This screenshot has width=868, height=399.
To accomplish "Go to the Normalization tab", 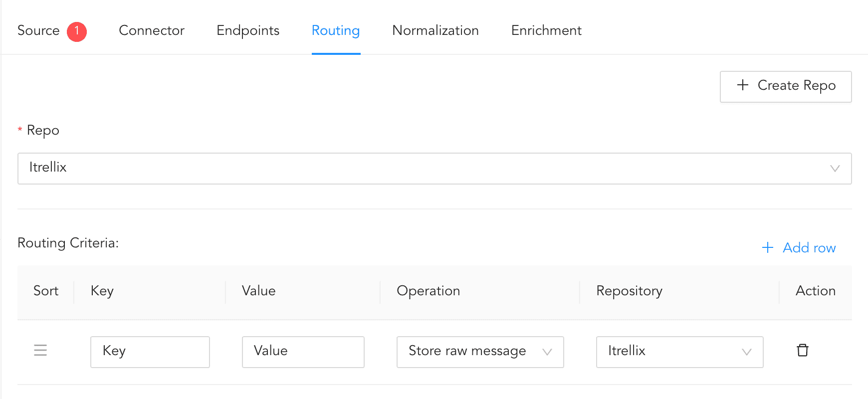I will (435, 31).
